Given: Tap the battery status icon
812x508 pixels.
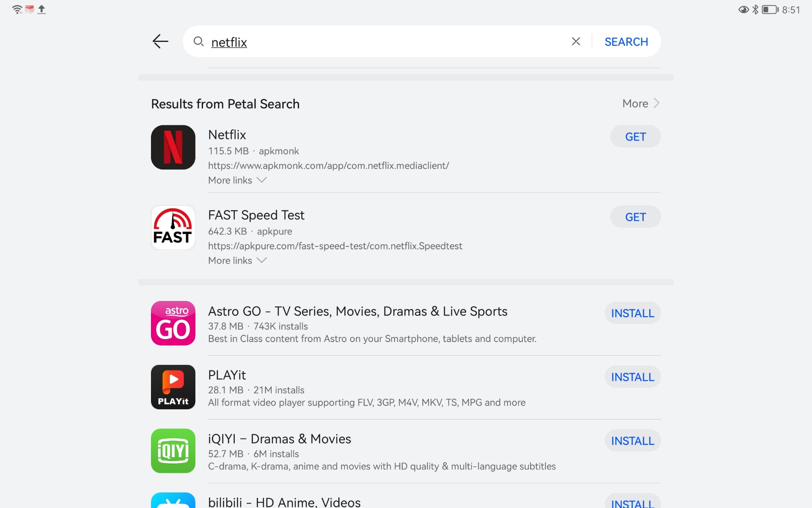Looking at the screenshot, I should point(770,9).
